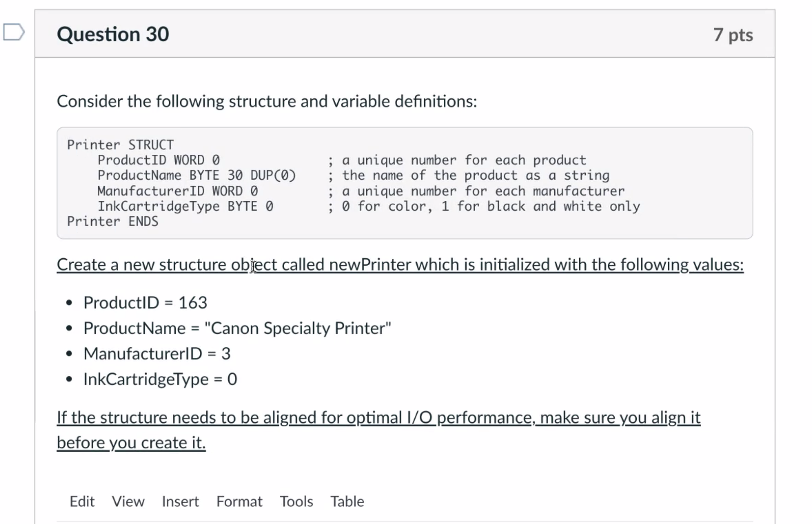Click the Consider the following structure heading
Viewport: 812px width, 524px height.
click(267, 101)
